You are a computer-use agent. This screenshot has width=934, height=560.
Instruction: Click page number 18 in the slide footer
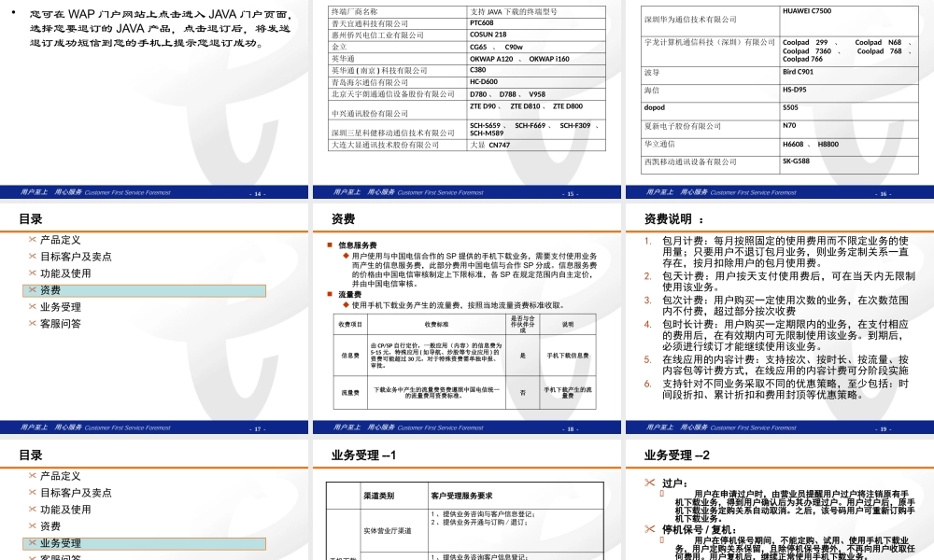[571, 429]
